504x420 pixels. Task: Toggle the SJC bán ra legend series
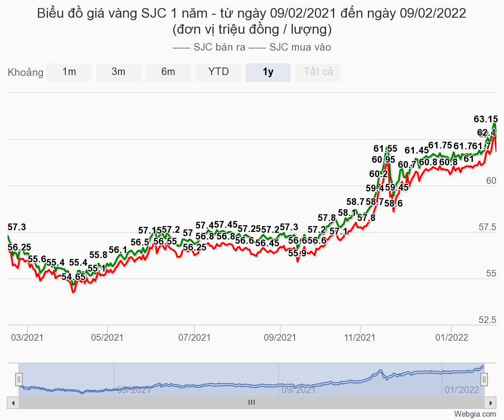coord(209,47)
